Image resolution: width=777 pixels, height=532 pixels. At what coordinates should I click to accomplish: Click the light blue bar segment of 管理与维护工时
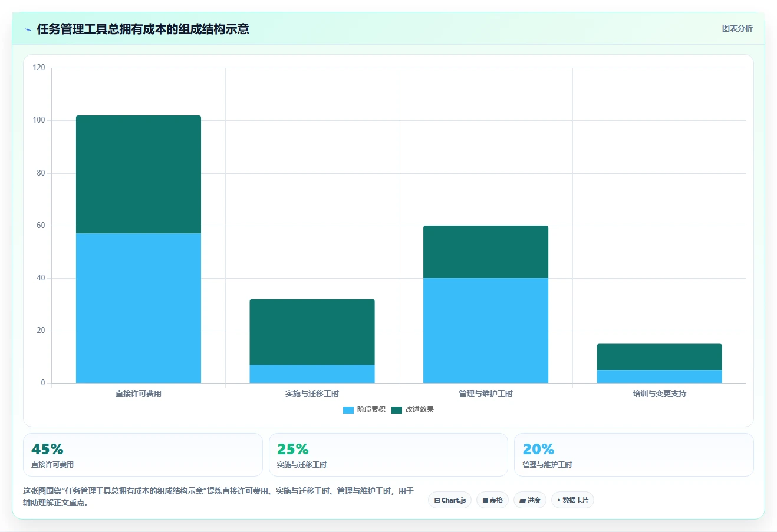tap(486, 331)
